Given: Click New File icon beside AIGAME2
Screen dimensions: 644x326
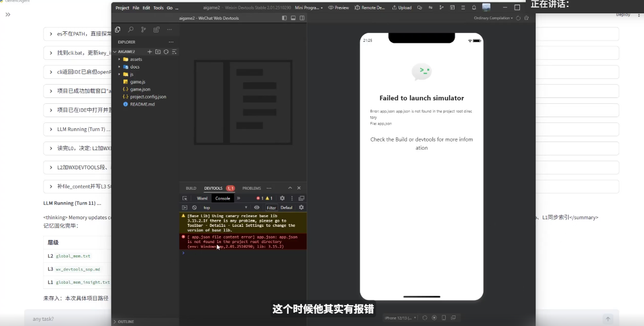Looking at the screenshot, I should (x=150, y=52).
